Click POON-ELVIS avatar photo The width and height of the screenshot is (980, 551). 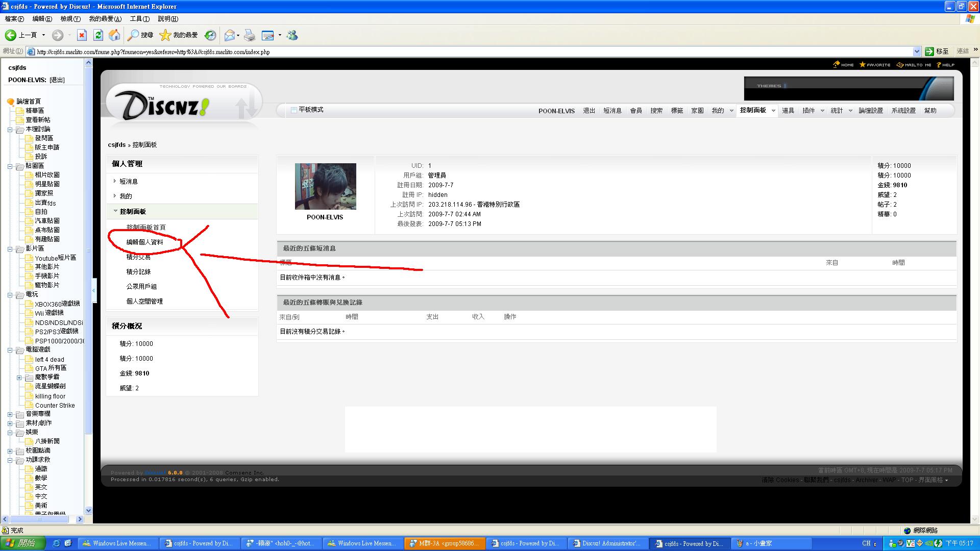[325, 186]
